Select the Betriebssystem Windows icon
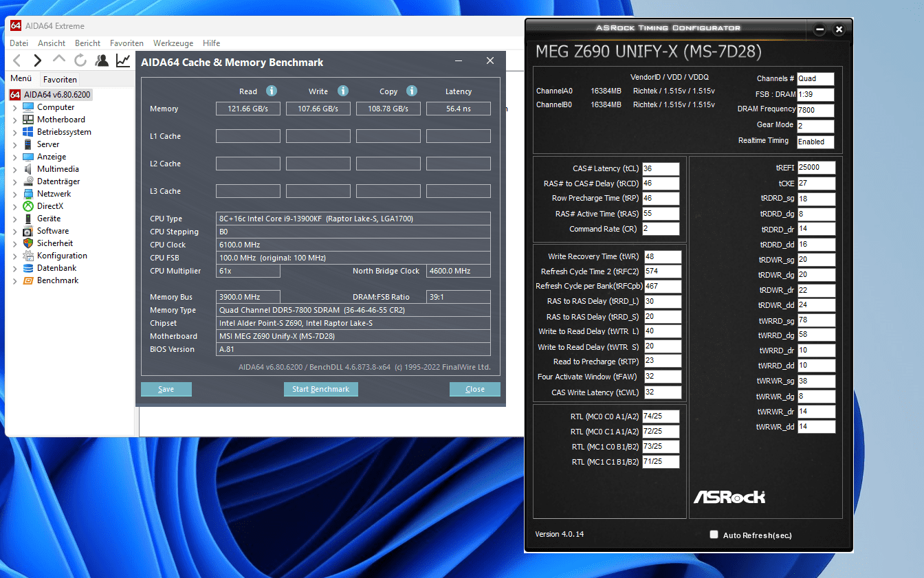The width and height of the screenshot is (924, 578). click(28, 132)
